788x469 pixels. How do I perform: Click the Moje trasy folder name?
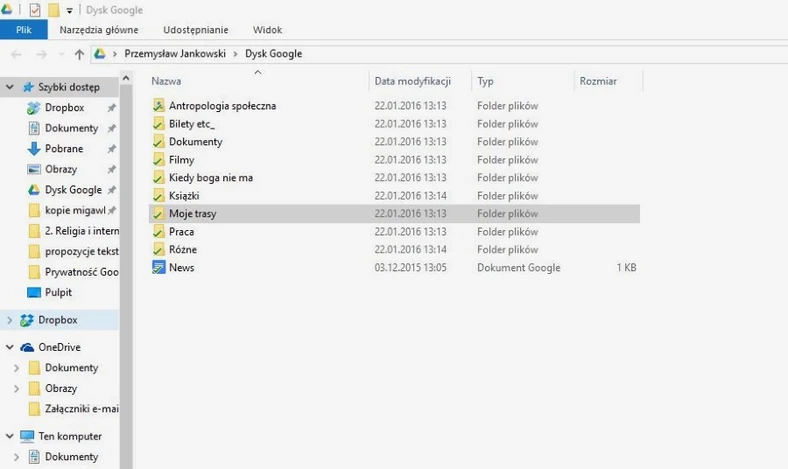click(x=192, y=214)
